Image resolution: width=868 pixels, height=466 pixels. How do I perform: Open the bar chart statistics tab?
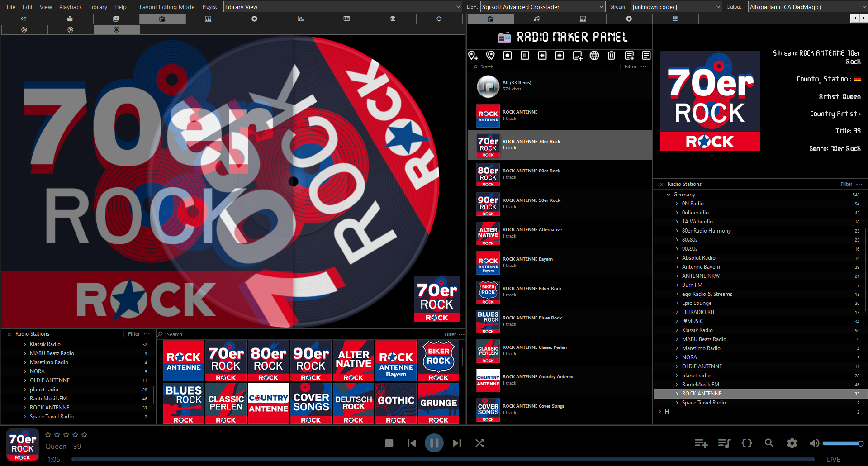tap(300, 19)
